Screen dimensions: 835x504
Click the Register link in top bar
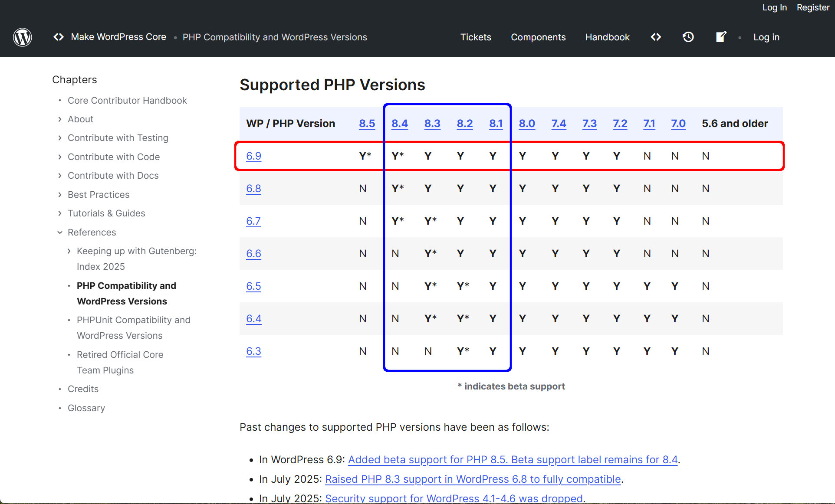pyautogui.click(x=813, y=7)
